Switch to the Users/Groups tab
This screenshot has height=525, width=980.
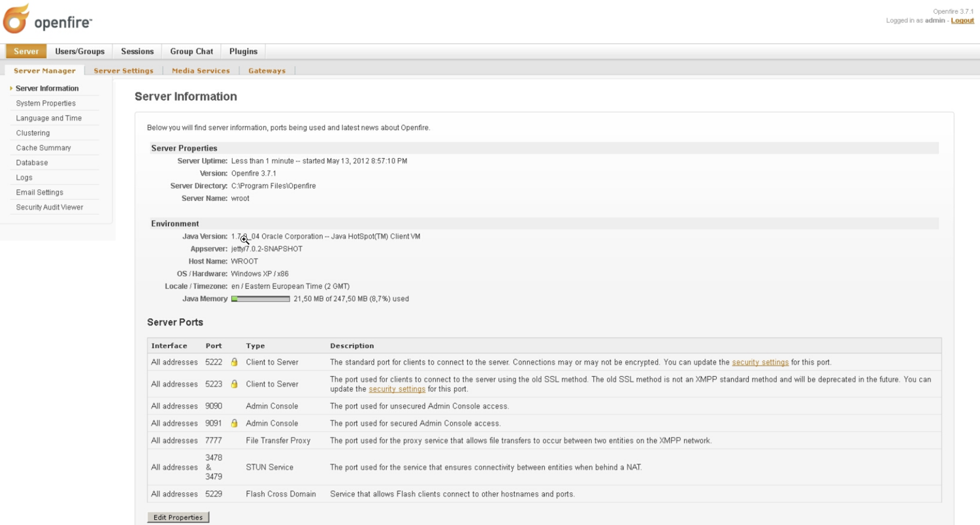80,52
